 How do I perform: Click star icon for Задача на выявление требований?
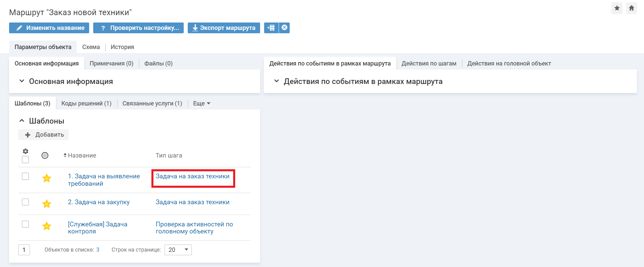[x=47, y=178]
